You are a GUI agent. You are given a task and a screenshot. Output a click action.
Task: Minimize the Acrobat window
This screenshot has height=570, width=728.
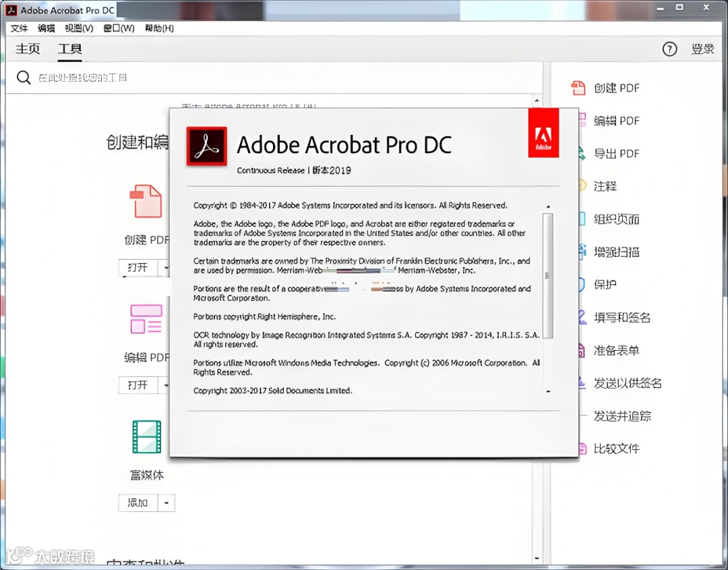pos(660,8)
